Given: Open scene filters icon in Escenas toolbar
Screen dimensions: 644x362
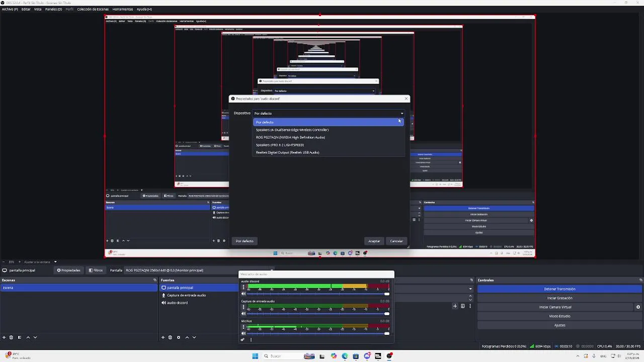Looking at the screenshot, I should coord(20,337).
